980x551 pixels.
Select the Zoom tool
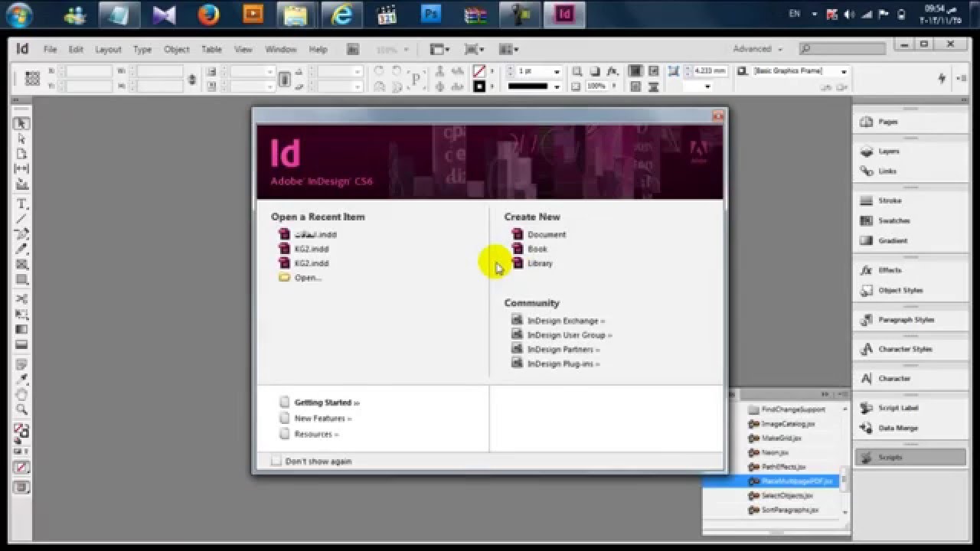coord(21,410)
